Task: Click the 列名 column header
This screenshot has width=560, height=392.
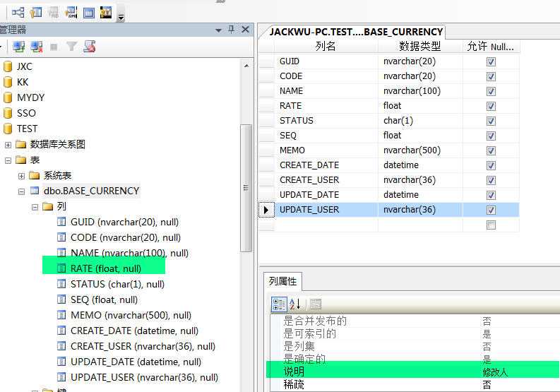Action: point(326,46)
